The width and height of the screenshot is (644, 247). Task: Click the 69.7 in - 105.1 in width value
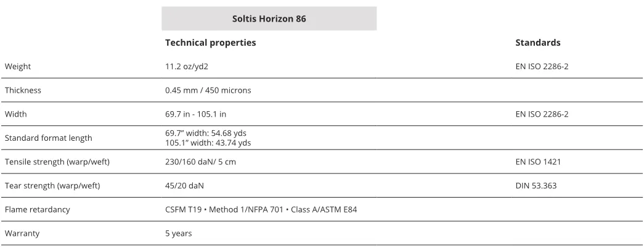pos(200,114)
